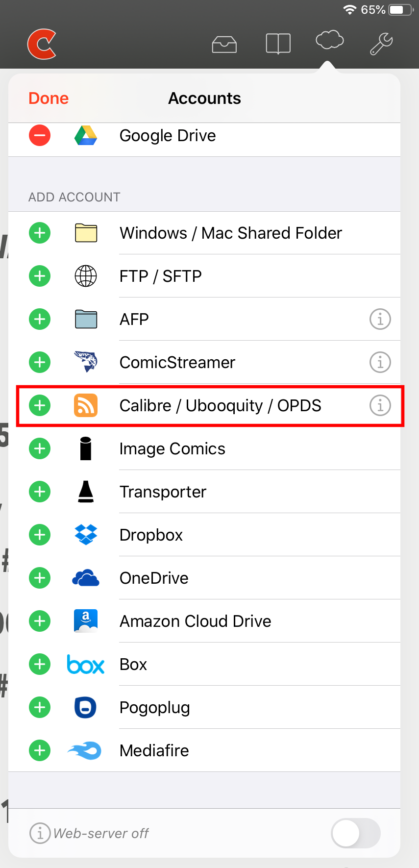This screenshot has height=868, width=419.
Task: Tap the red C app logo
Action: (x=42, y=44)
